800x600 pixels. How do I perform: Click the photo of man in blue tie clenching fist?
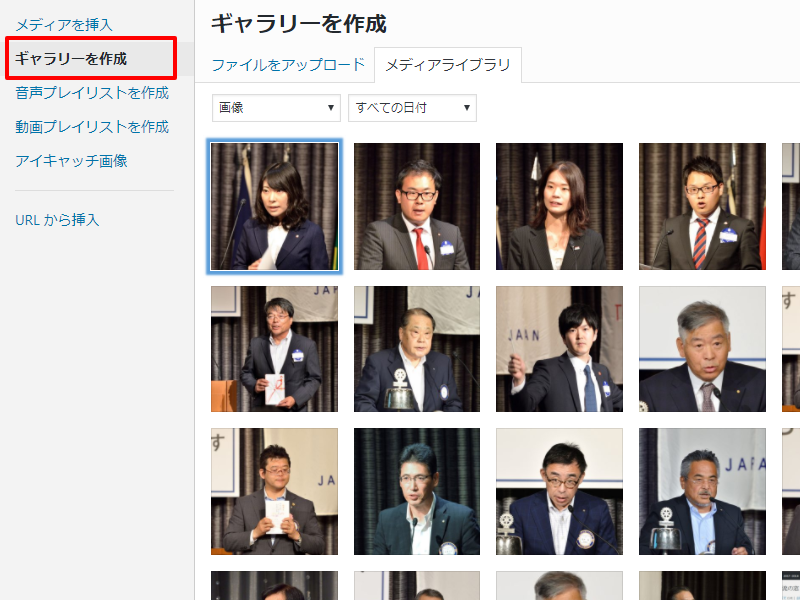[x=559, y=349]
